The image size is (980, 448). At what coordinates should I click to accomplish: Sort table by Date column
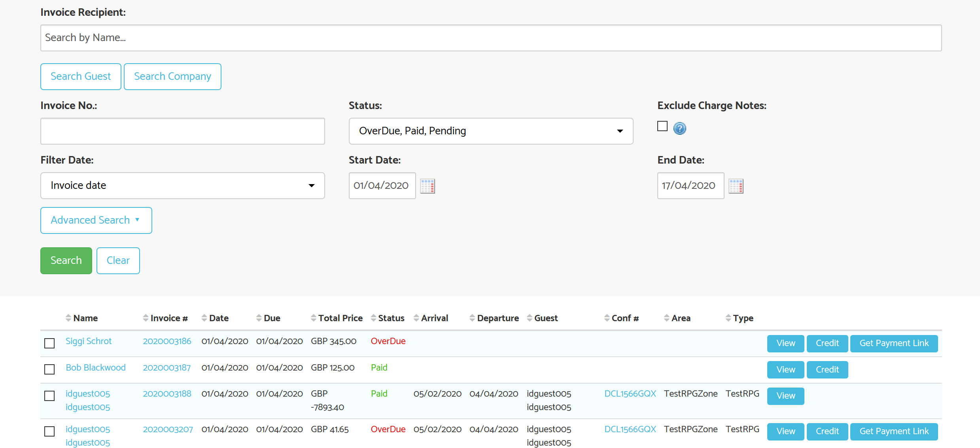[x=215, y=318]
